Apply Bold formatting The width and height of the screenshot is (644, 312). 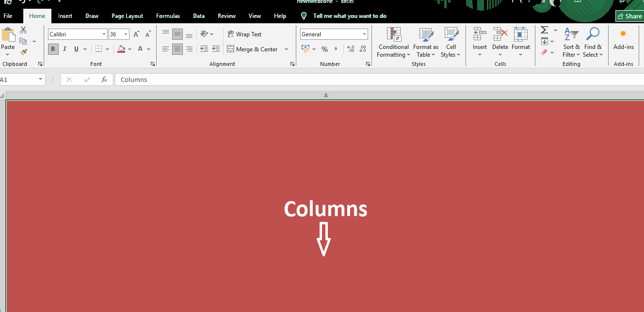[53, 49]
